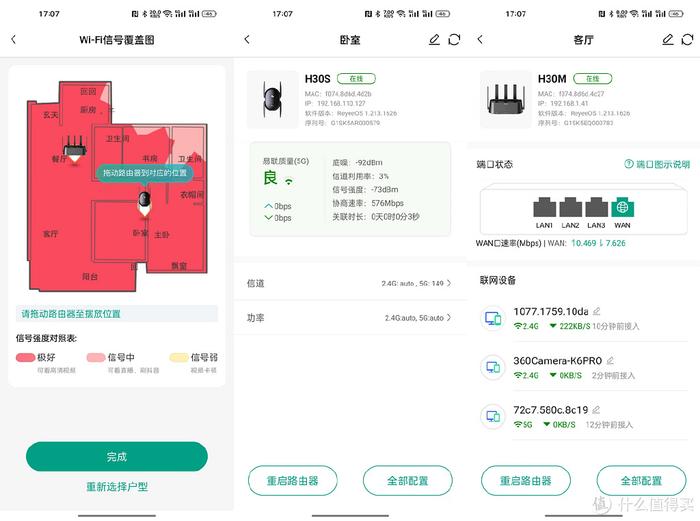Tap 全部配置 button on living room screen
This screenshot has height=521, width=700.
641,481
